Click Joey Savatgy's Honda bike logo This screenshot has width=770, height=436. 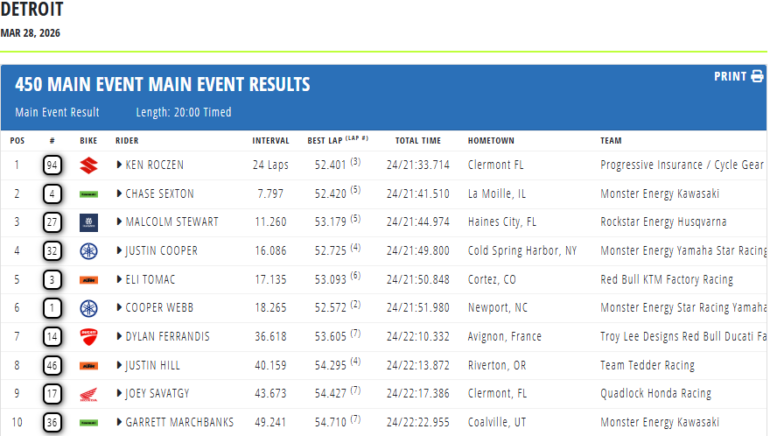click(88, 394)
